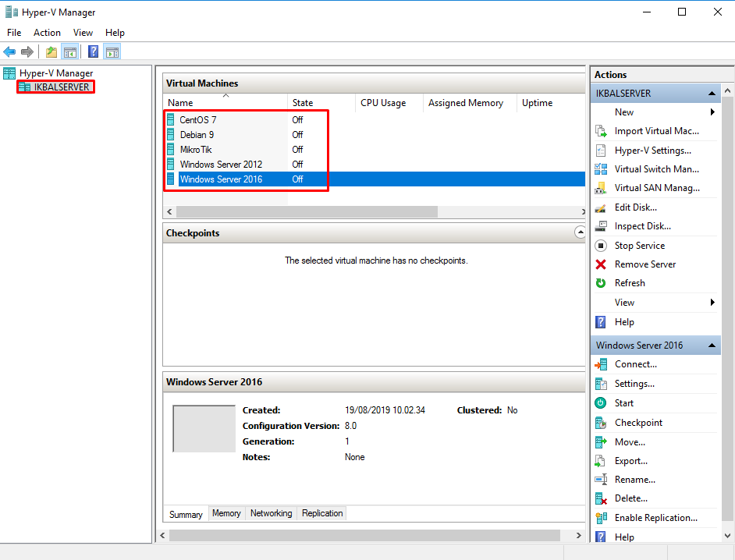Click the Delete action icon
The image size is (735, 560).
601,498
